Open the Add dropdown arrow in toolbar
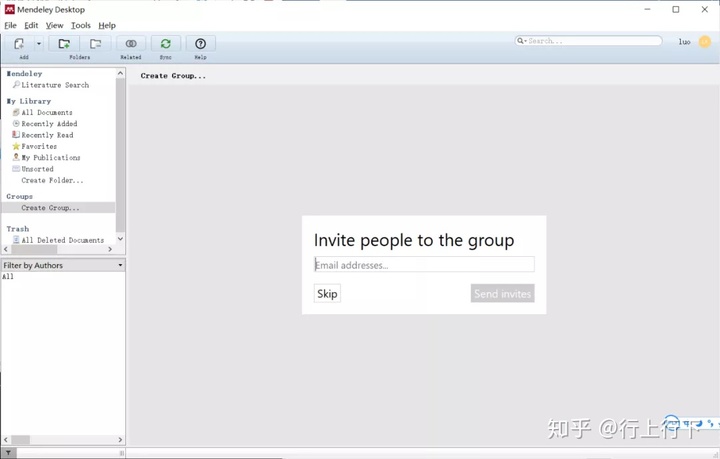 point(39,44)
